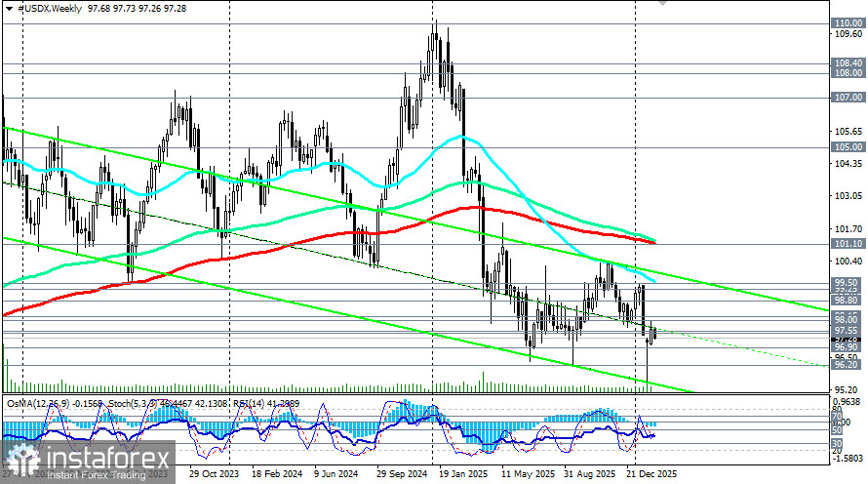Click the 18 Feb 2024 date label
Screen dimensions: 868x484
(x=277, y=474)
